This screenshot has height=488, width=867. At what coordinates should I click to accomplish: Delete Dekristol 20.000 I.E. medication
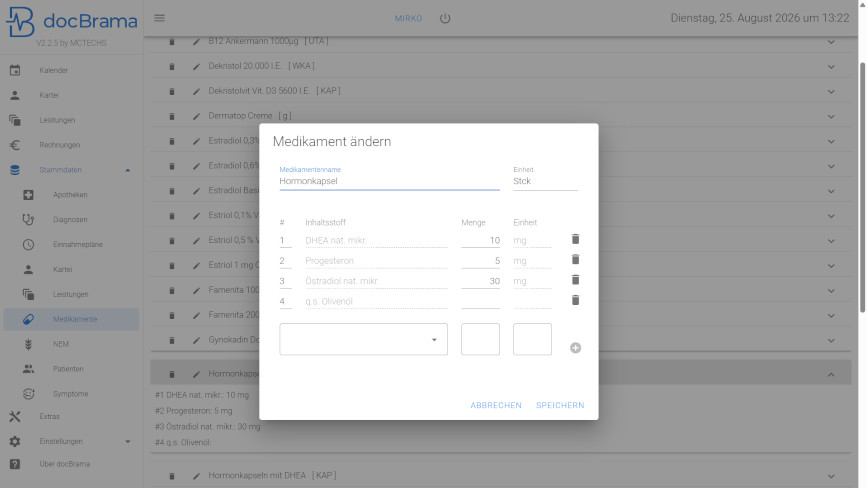pos(172,66)
